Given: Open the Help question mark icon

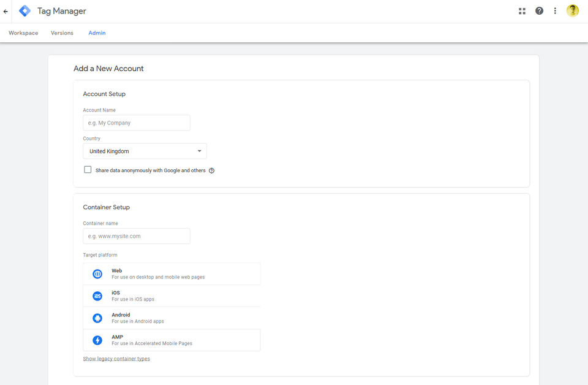Looking at the screenshot, I should [x=539, y=11].
